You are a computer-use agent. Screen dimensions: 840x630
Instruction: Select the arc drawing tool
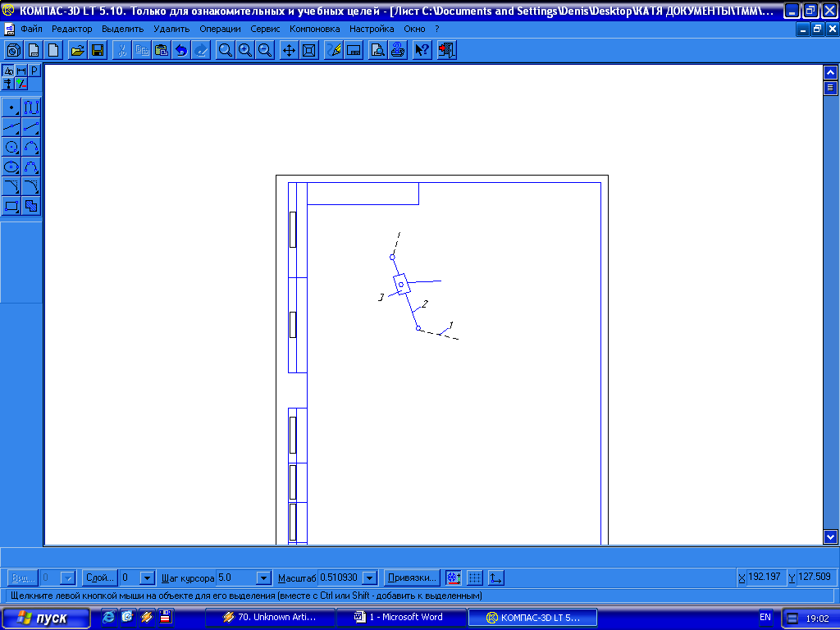pos(31,147)
